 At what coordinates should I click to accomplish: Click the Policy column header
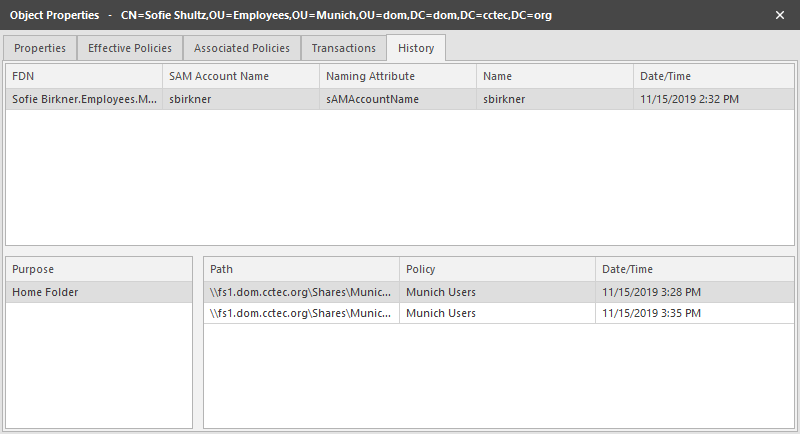497,269
